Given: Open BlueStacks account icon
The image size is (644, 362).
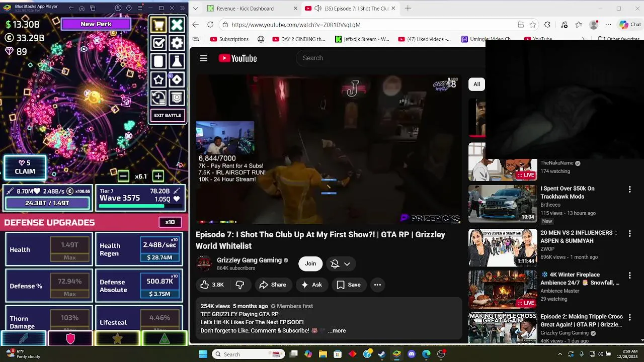Looking at the screenshot, I should (x=118, y=8).
